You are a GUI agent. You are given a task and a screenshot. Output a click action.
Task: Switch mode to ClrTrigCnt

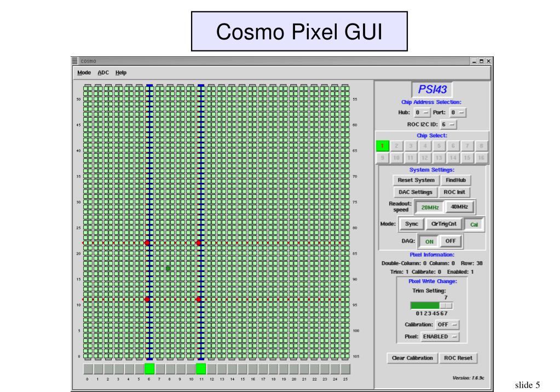(x=443, y=224)
